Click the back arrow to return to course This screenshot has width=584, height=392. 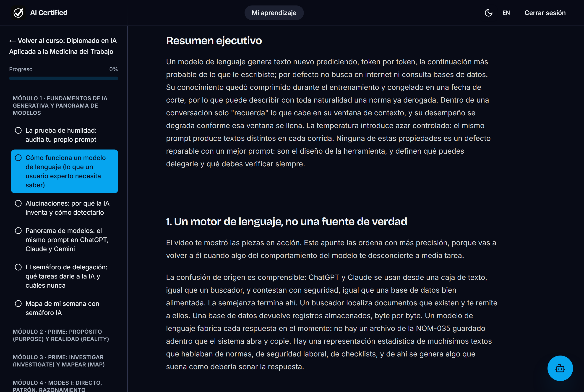13,41
